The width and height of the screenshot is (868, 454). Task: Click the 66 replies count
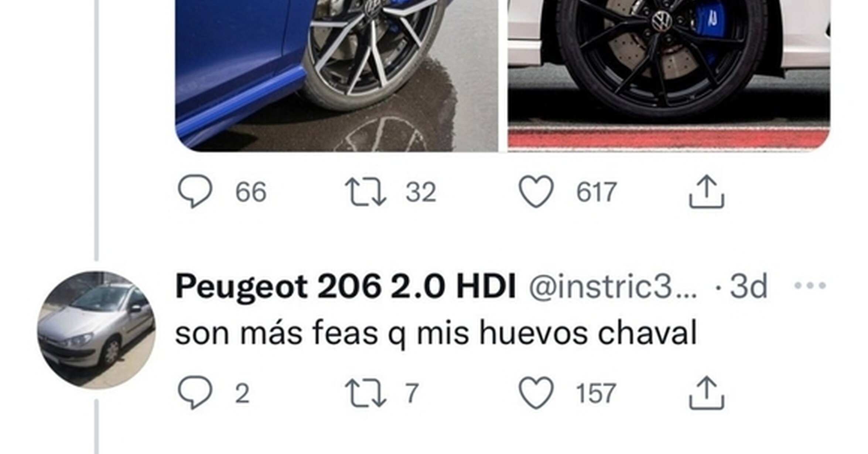click(251, 192)
